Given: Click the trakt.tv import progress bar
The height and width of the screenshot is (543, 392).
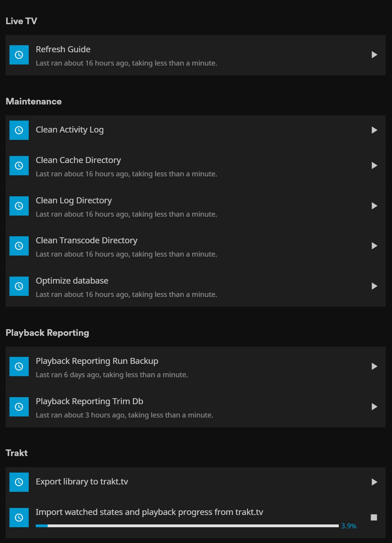Looking at the screenshot, I should [x=187, y=526].
